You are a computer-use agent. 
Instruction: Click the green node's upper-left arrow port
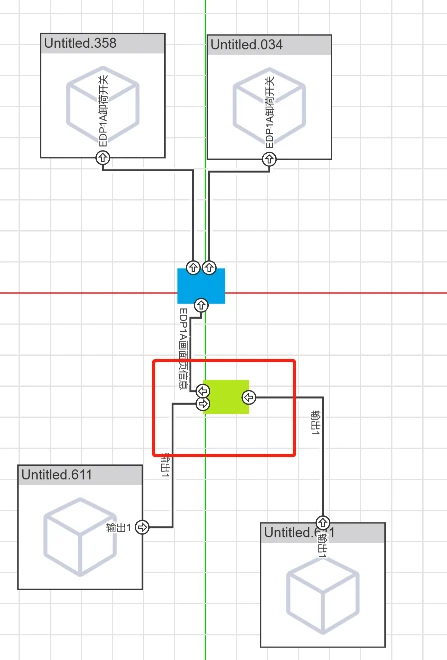203,391
